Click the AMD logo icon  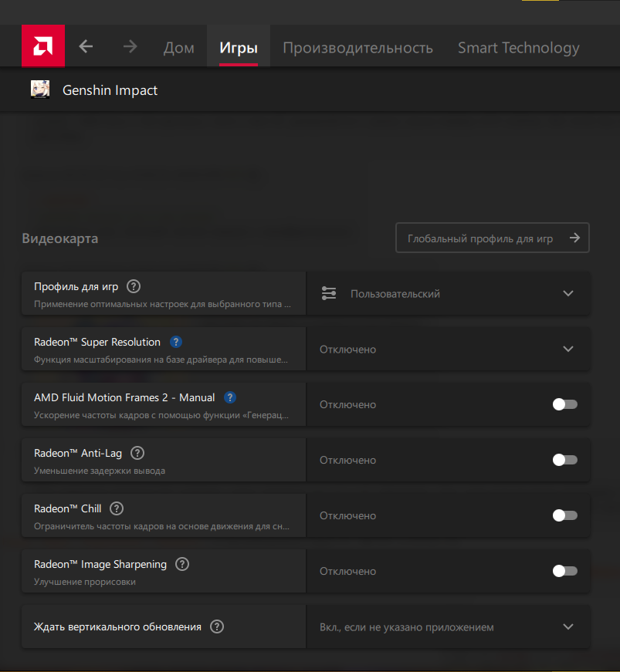pyautogui.click(x=42, y=46)
